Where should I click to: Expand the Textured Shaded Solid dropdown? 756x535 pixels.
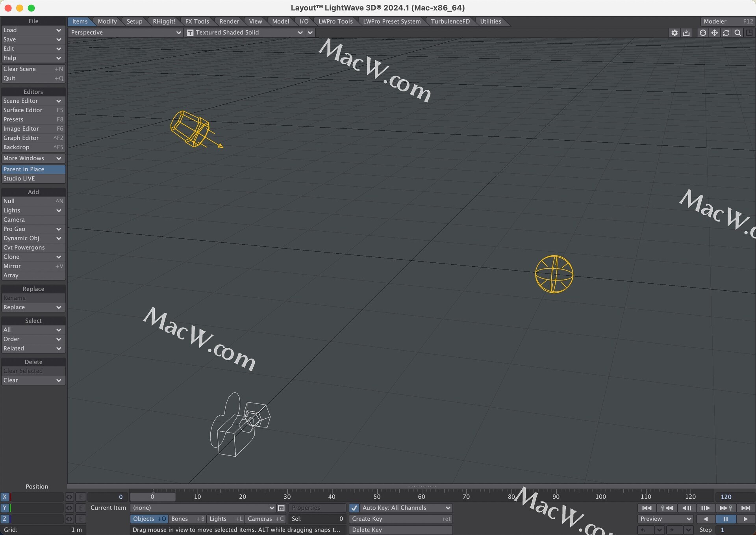[245, 33]
